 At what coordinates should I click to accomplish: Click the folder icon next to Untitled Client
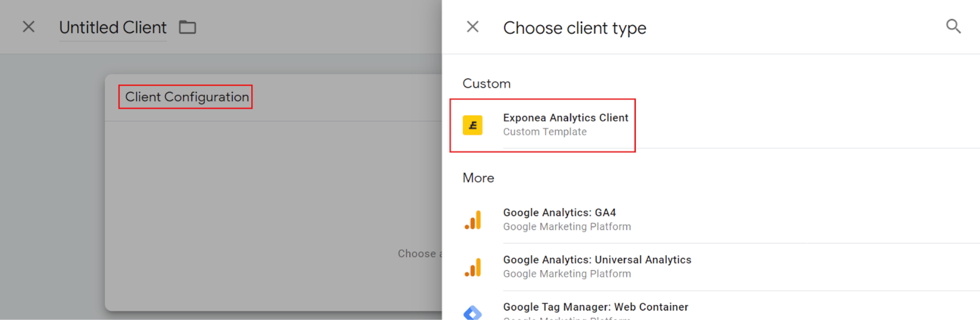click(188, 27)
